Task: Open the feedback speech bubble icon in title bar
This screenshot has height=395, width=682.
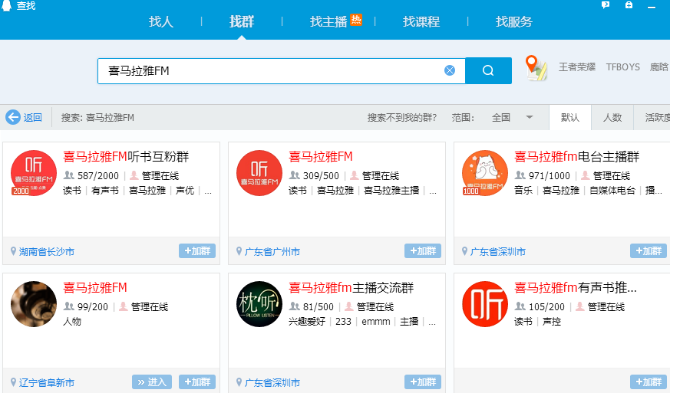Action: (x=605, y=5)
